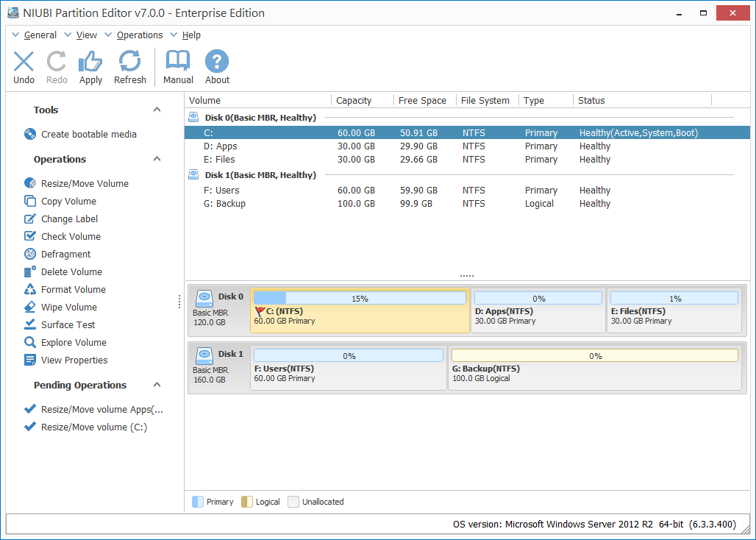Click the Wipe Volume eraser icon
756x540 pixels.
point(30,307)
